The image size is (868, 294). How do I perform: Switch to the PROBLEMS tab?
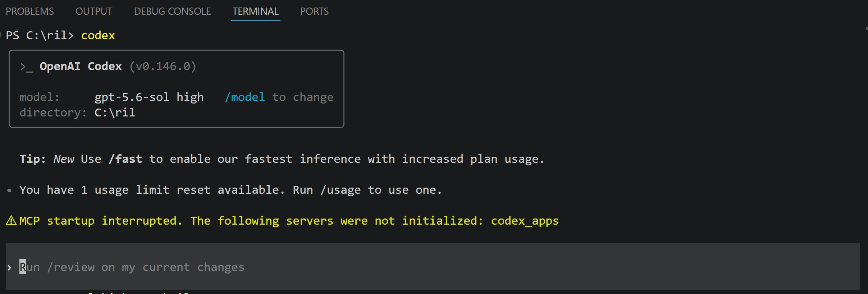(30, 12)
